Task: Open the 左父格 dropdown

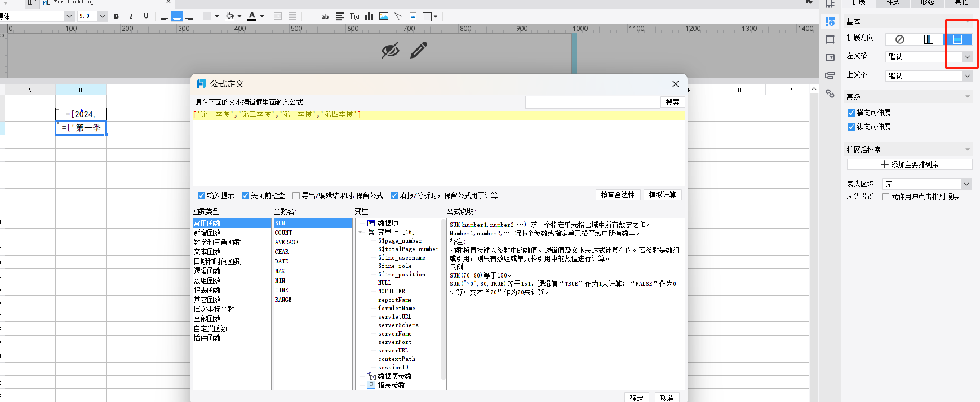Action: pyautogui.click(x=967, y=57)
